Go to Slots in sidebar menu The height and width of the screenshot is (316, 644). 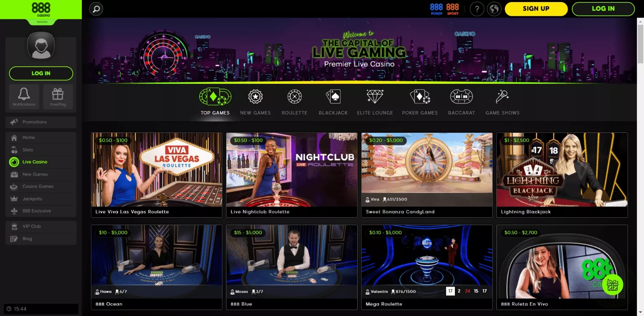tap(28, 150)
